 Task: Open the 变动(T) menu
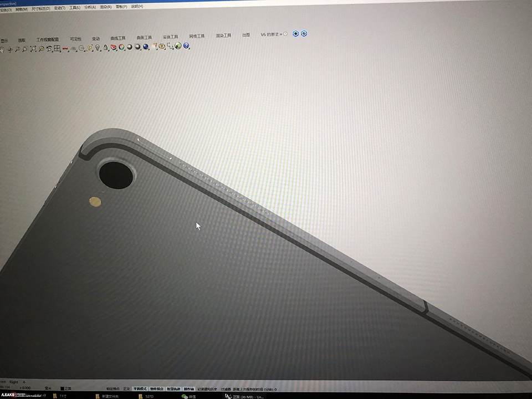59,8
